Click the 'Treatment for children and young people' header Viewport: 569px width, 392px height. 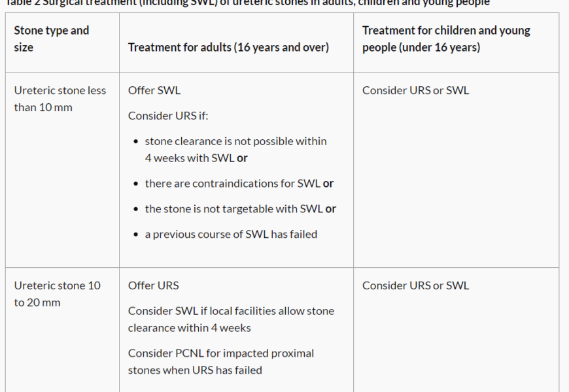(446, 39)
